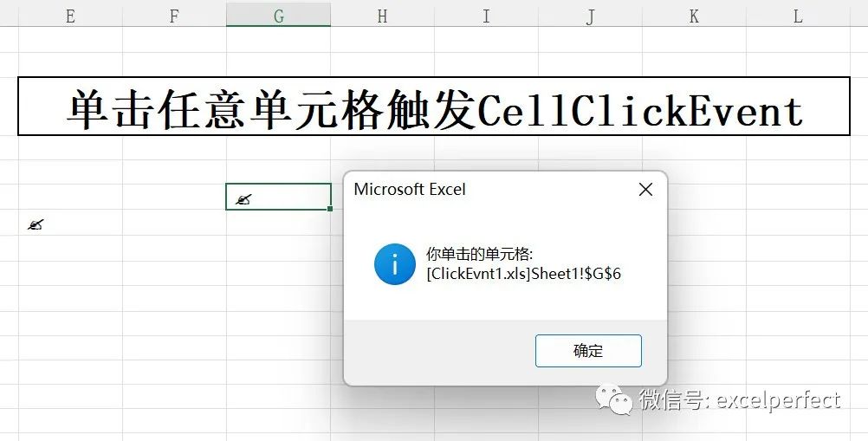
Task: Select column header L
Action: pos(798,16)
